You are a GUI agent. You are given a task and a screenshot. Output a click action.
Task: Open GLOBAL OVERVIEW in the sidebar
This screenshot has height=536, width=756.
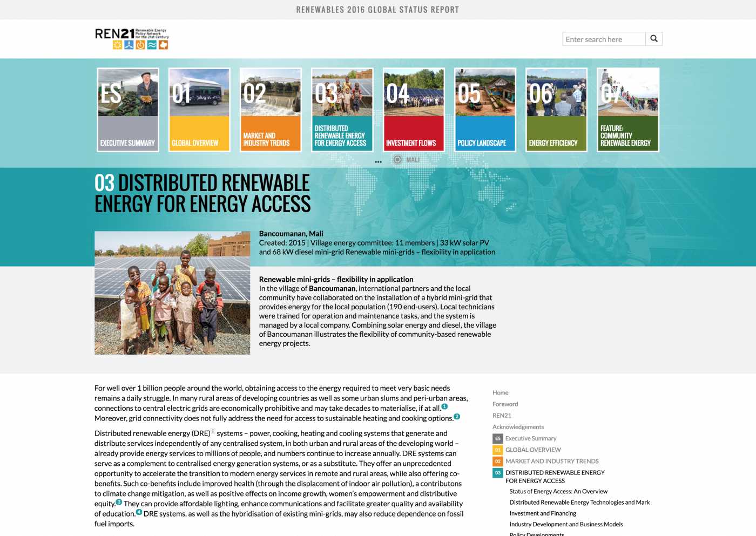pos(533,450)
